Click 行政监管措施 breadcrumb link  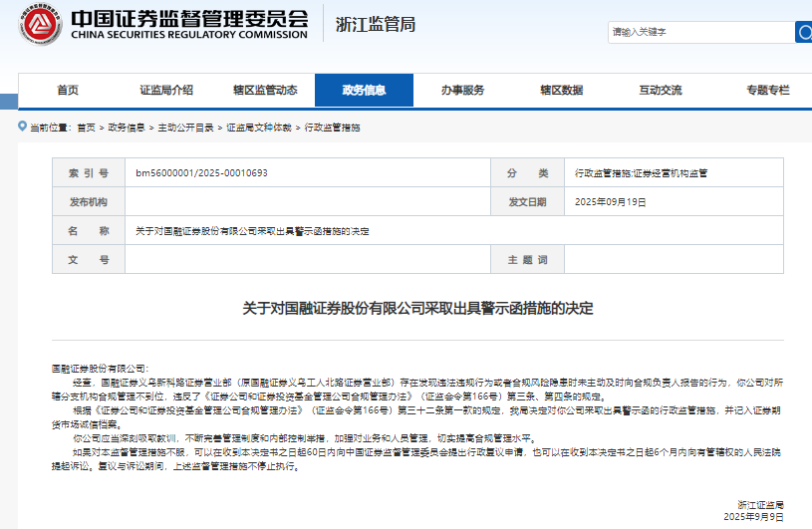click(x=332, y=128)
